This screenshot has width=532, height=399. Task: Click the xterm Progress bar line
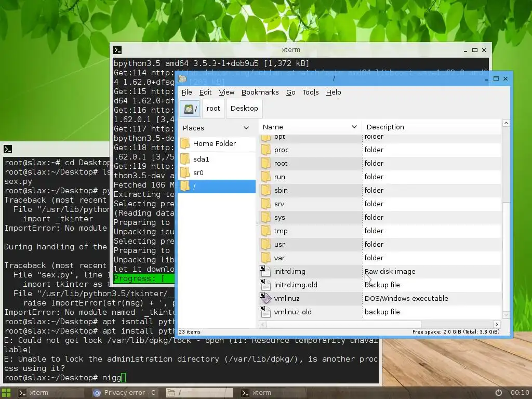click(144, 278)
